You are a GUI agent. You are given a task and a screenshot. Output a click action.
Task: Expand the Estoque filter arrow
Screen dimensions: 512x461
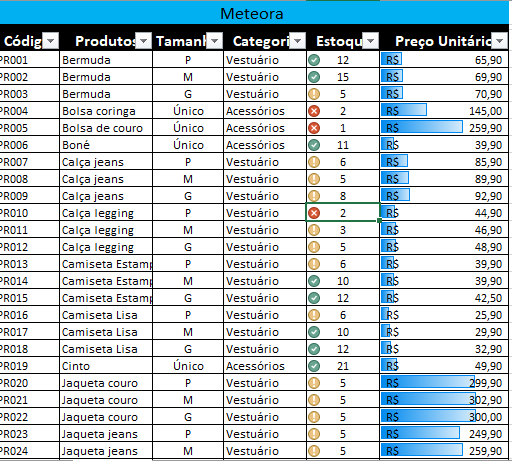point(371,41)
